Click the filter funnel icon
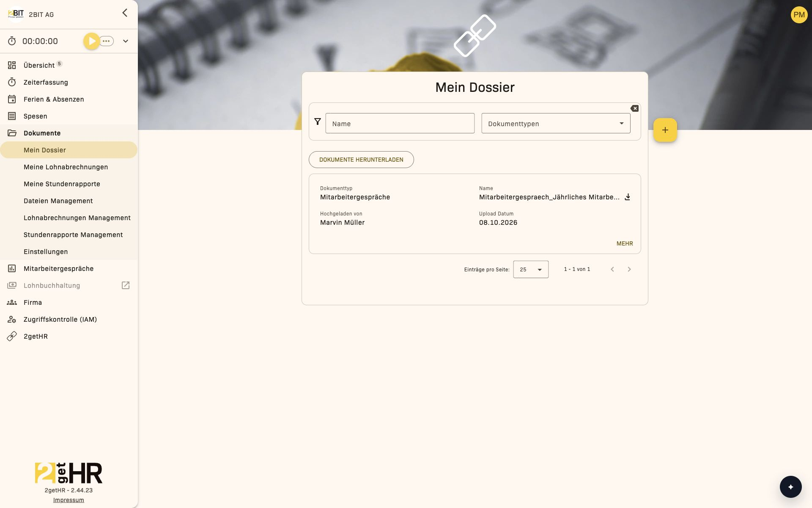The width and height of the screenshot is (812, 508). (318, 122)
